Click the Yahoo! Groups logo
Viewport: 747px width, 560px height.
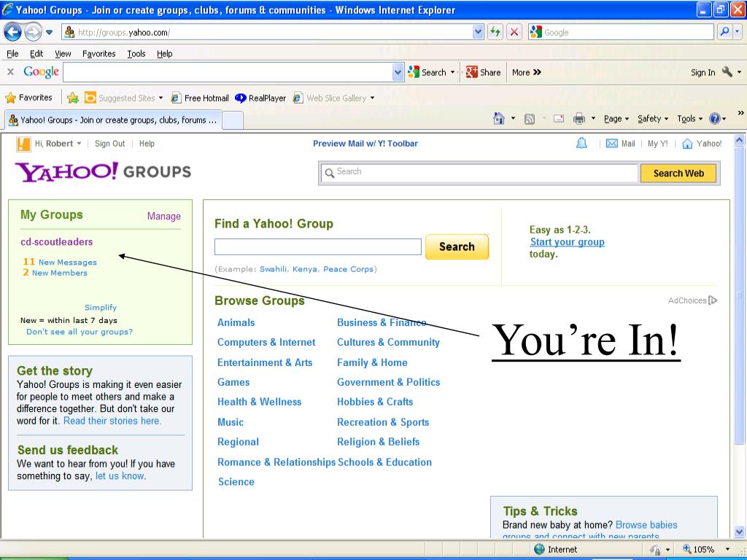pyautogui.click(x=103, y=171)
